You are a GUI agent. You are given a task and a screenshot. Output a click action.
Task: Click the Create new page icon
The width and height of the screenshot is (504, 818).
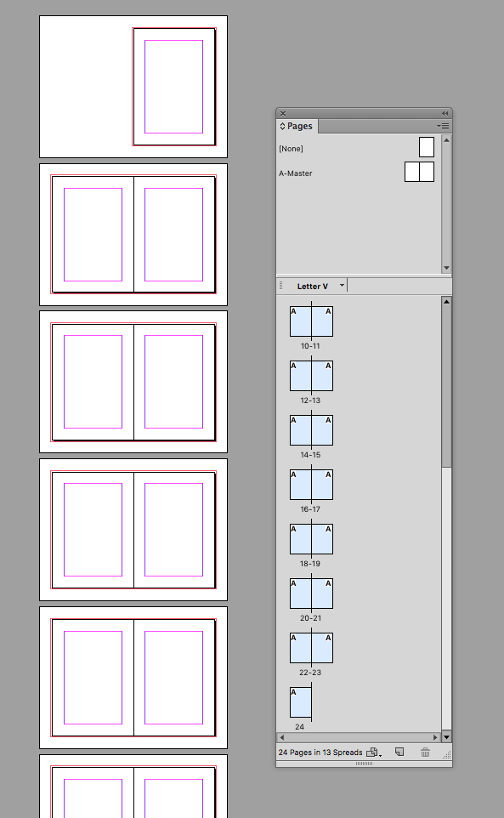(399, 752)
